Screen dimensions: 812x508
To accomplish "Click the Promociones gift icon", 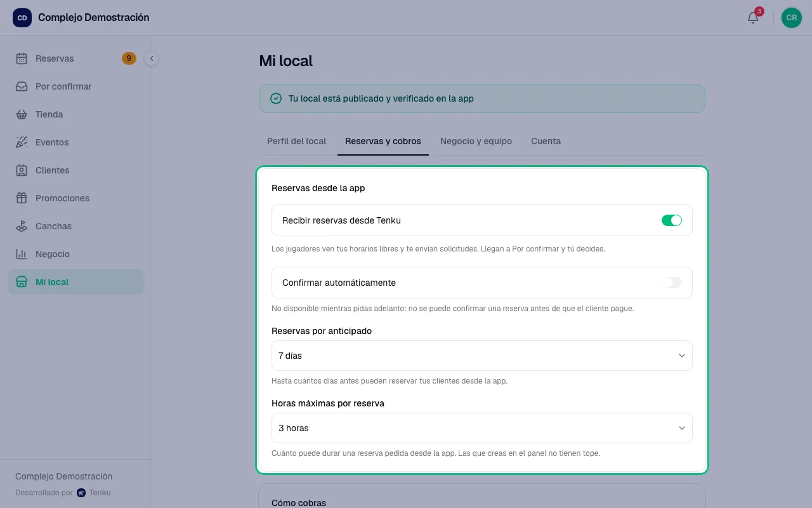I will click(x=22, y=198).
